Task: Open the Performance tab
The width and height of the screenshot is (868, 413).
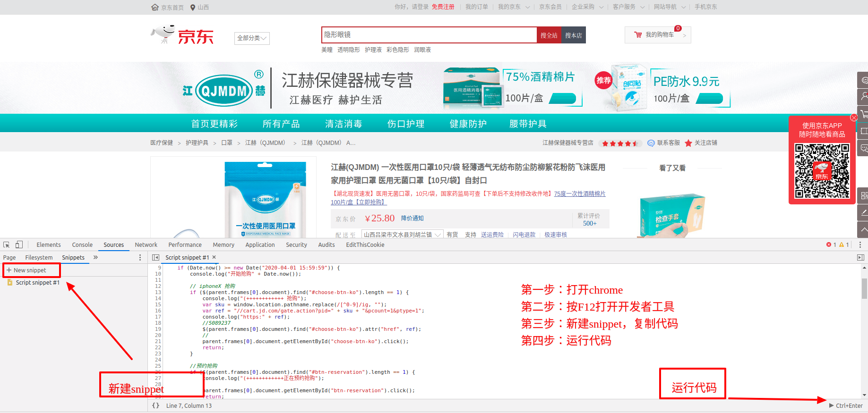Action: point(185,244)
